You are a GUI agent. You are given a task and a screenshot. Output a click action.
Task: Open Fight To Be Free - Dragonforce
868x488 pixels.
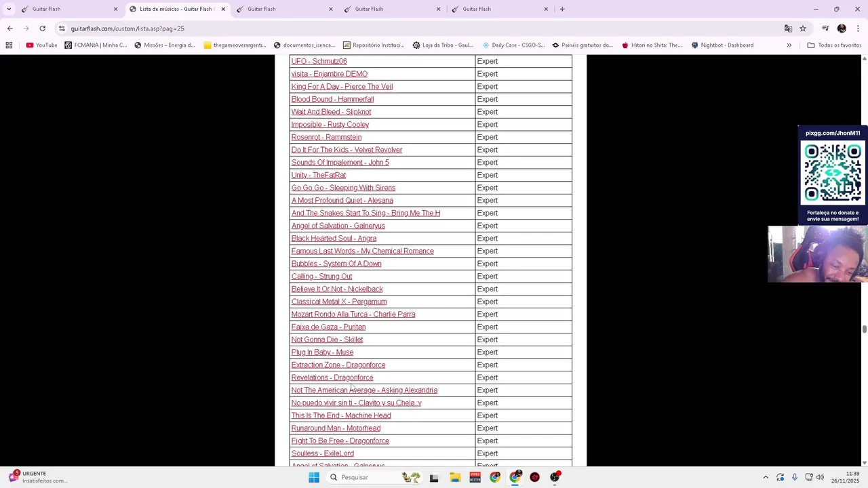coord(340,441)
